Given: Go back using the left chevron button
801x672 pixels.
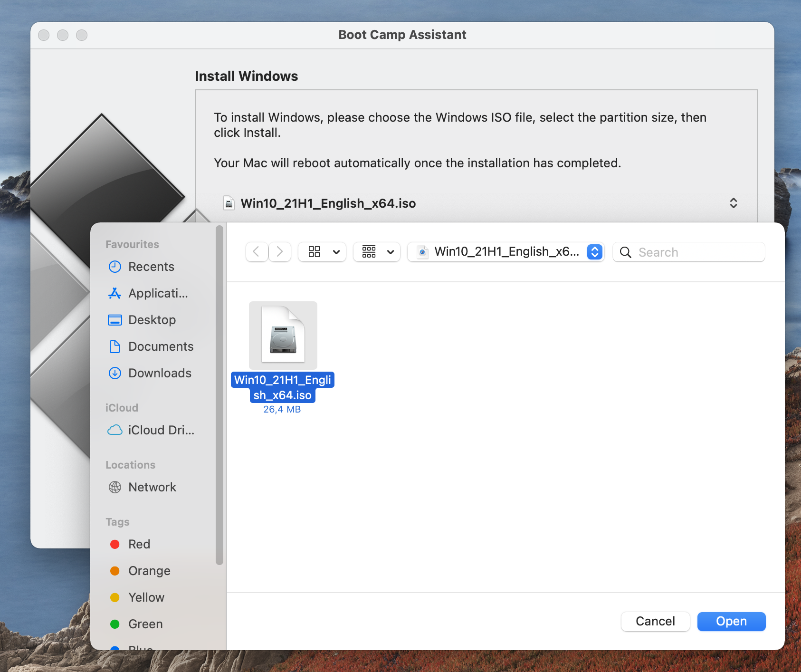Looking at the screenshot, I should [257, 252].
